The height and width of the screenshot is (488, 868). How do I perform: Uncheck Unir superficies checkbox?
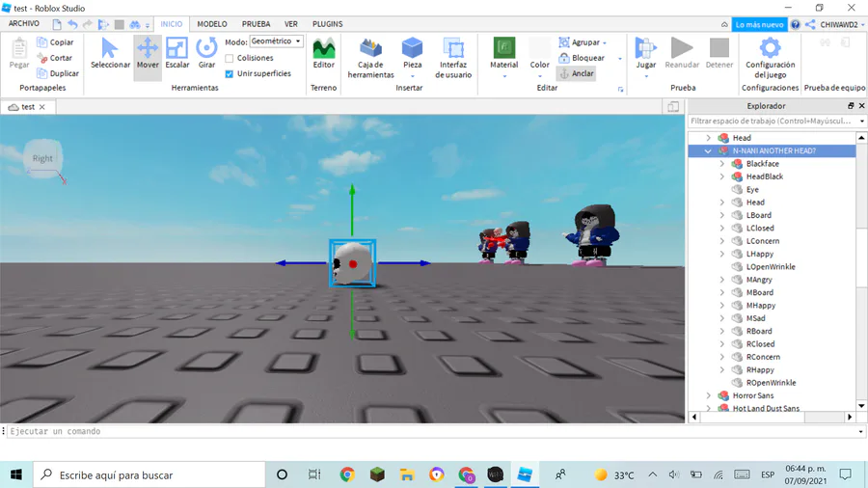point(230,73)
